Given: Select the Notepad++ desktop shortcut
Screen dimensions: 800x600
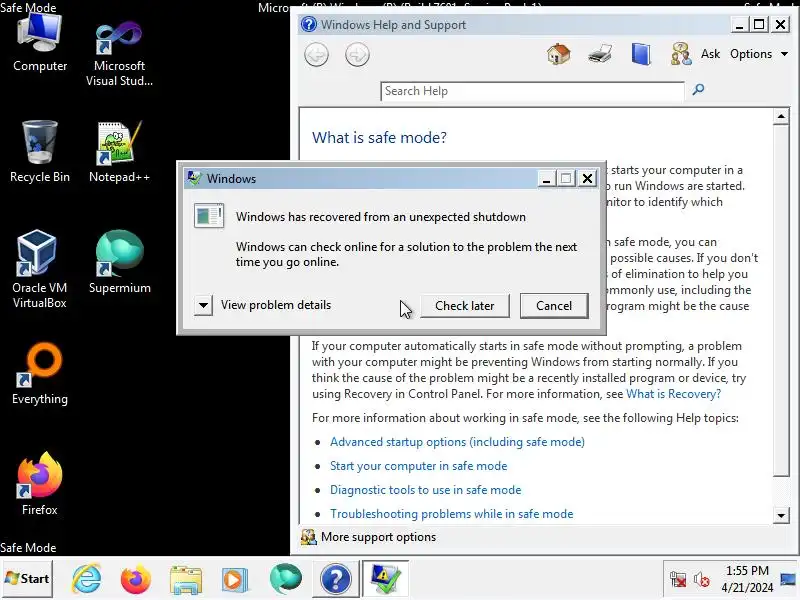Looking at the screenshot, I should pos(119,151).
